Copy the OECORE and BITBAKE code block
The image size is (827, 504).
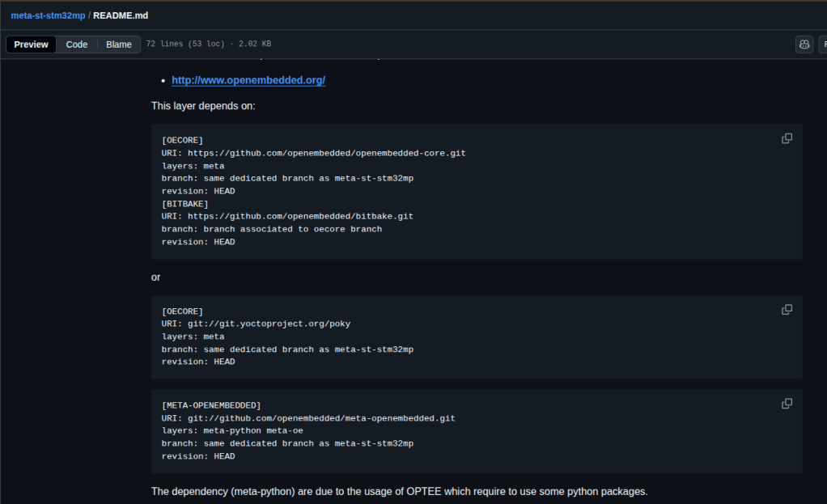click(787, 138)
